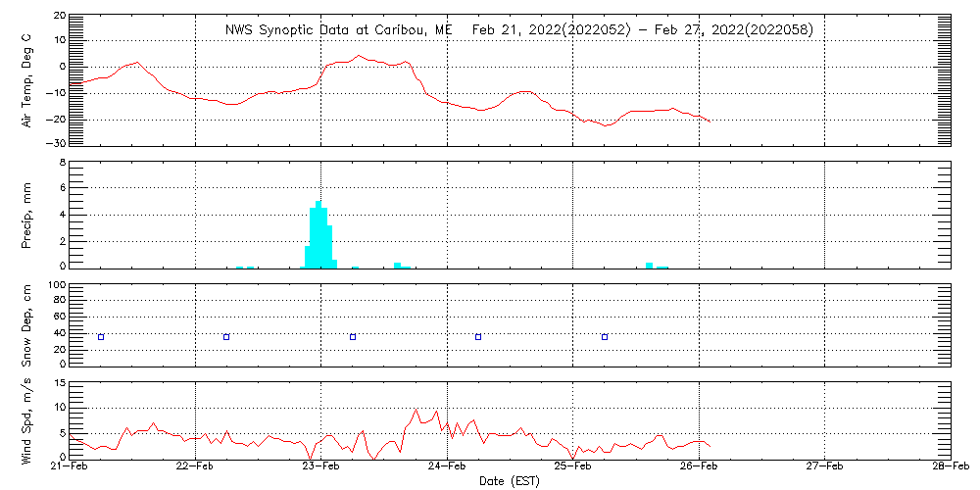The width and height of the screenshot is (980, 490).
Task: Click the '15' wind speed tick label
Action: pos(58,383)
